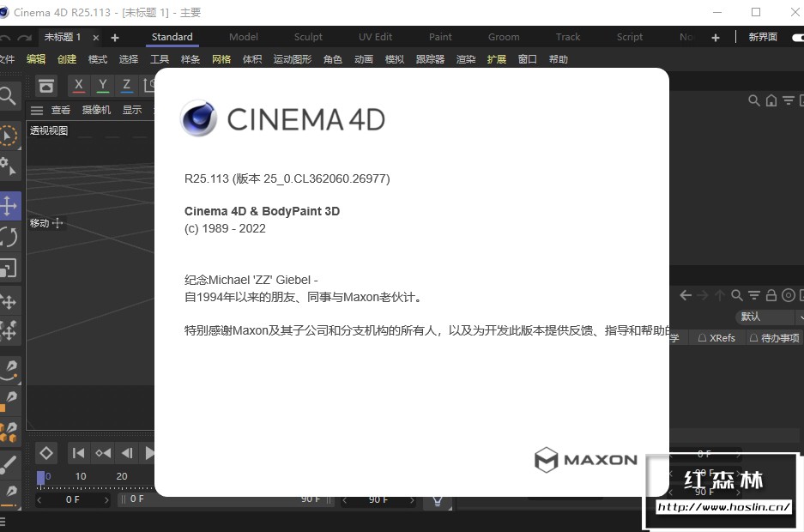Toggle the Y axis lock
Screen dimensions: 804x532
coord(103,85)
